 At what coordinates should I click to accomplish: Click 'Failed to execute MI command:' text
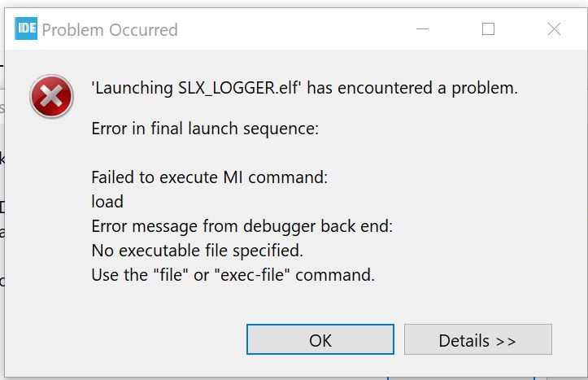(210, 177)
